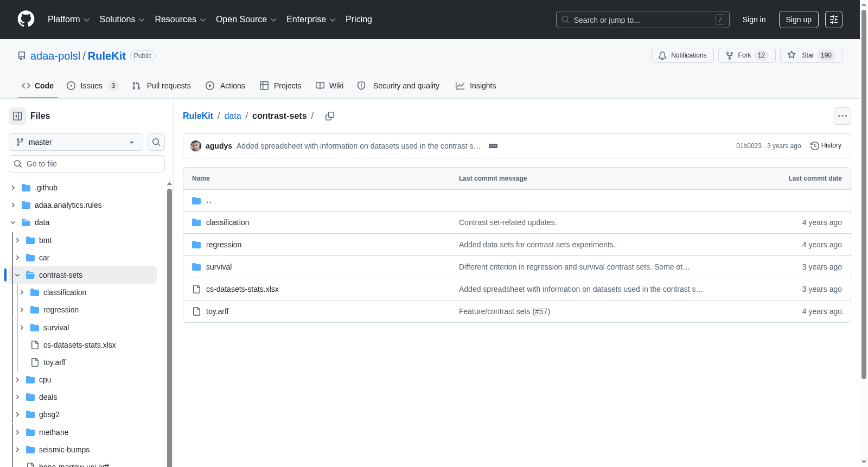The width and height of the screenshot is (868, 467).
Task: Open the more options ellipsis menu
Action: tap(842, 116)
